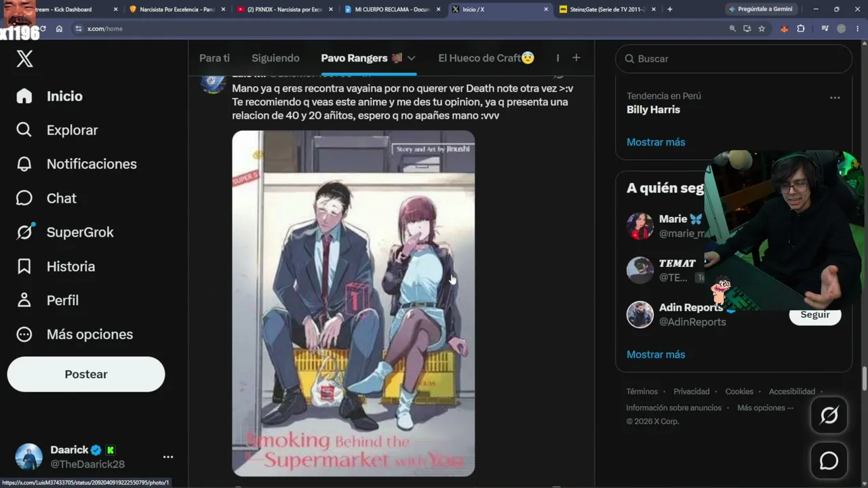This screenshot has width=868, height=488.
Task: Open Explorar search page
Action: tap(57, 130)
